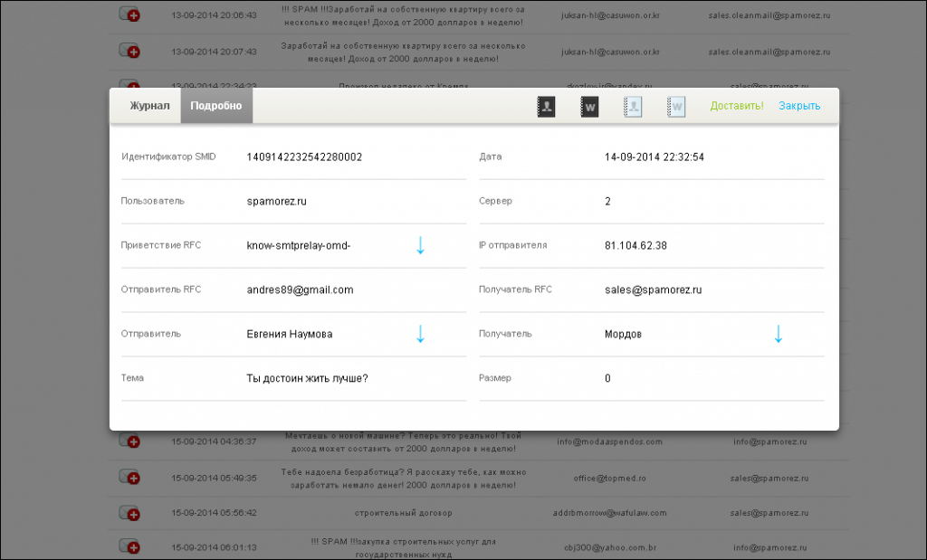Click user value spamorez.ru
927x560 pixels.
click(x=277, y=202)
